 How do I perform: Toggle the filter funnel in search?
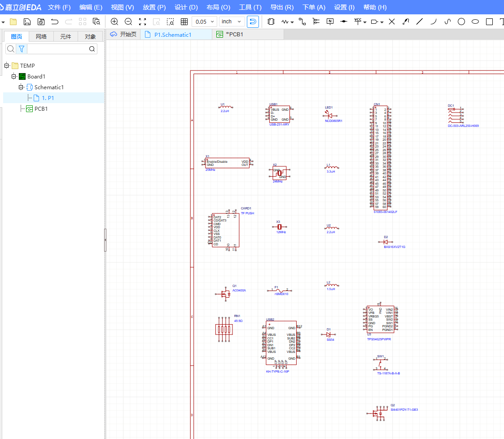(x=22, y=49)
